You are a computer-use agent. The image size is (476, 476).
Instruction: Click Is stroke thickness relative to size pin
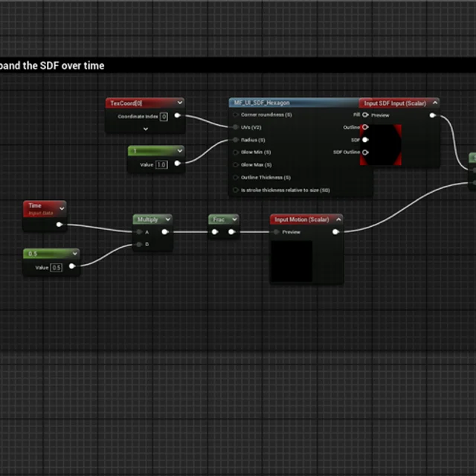coord(235,190)
